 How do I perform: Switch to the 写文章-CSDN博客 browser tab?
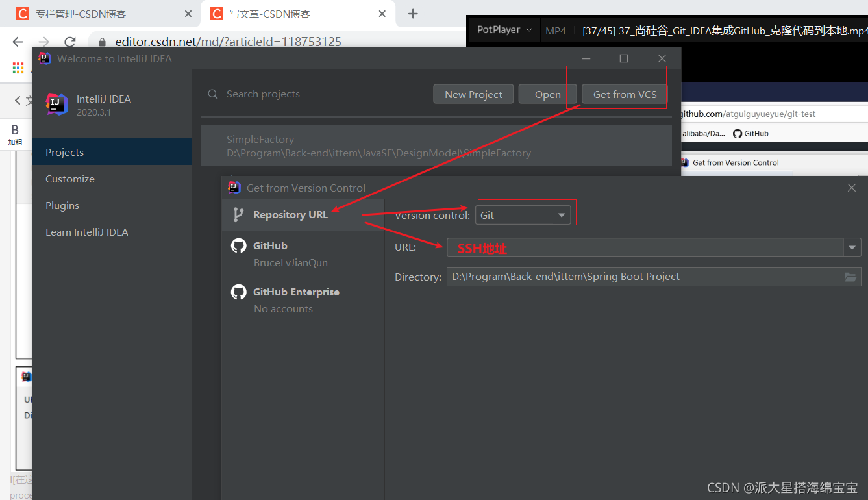tap(297, 14)
